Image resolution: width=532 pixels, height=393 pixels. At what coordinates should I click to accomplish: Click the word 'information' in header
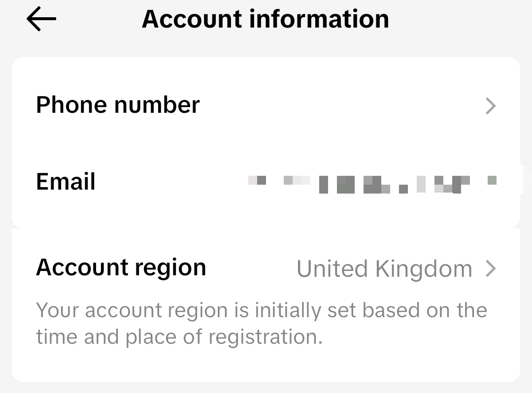pyautogui.click(x=319, y=19)
